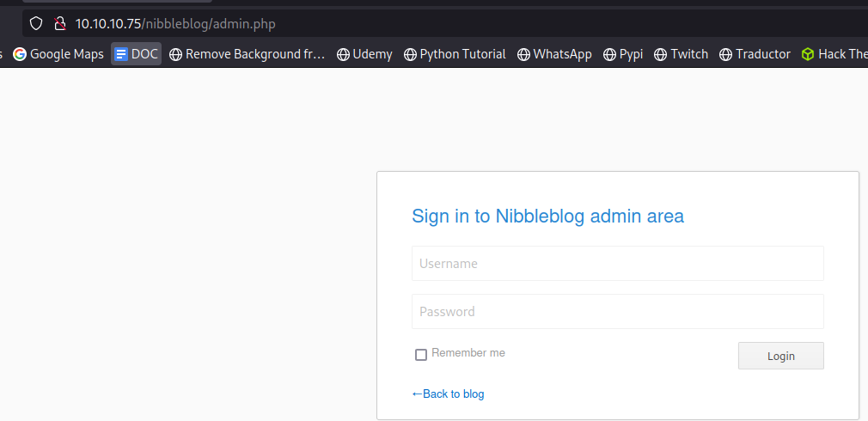Image resolution: width=868 pixels, height=421 pixels.
Task: Open the Hack The Box bookmark
Action: tap(834, 54)
